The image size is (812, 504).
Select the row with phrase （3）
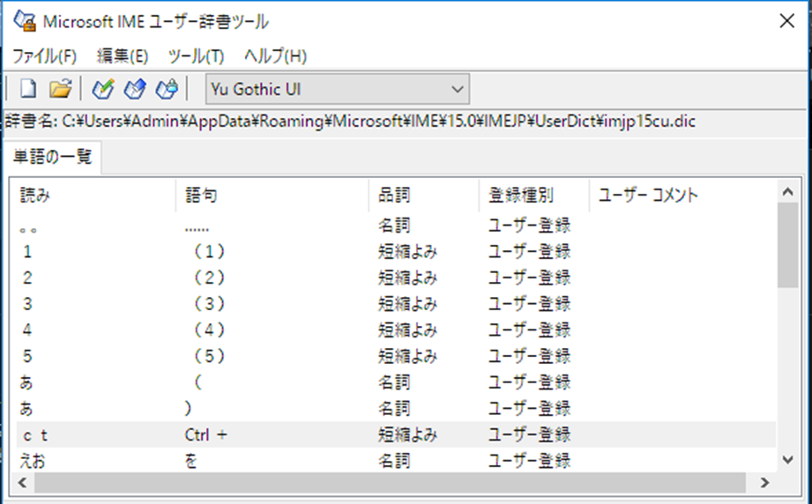pos(396,304)
